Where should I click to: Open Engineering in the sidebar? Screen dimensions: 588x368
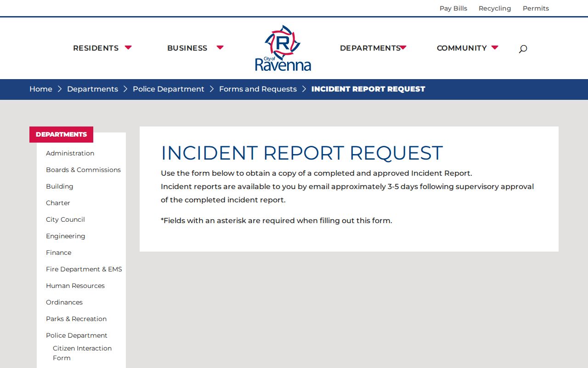pyautogui.click(x=65, y=236)
